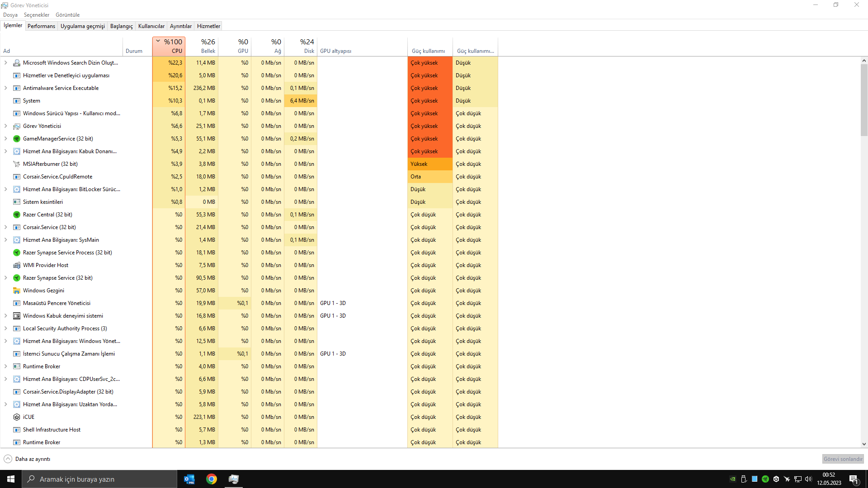The width and height of the screenshot is (868, 488).
Task: Click the WMI Provider Host icon
Action: tap(17, 265)
